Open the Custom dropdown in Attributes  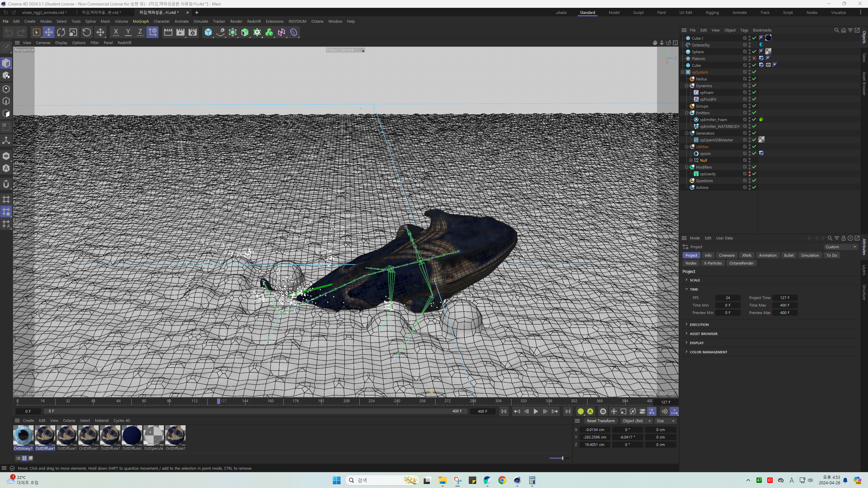(840, 247)
